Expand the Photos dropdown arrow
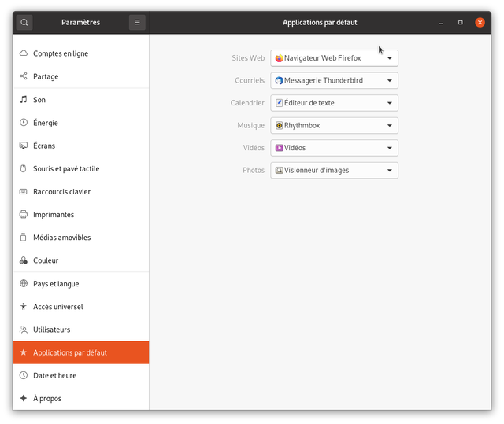504x424 pixels. click(390, 171)
